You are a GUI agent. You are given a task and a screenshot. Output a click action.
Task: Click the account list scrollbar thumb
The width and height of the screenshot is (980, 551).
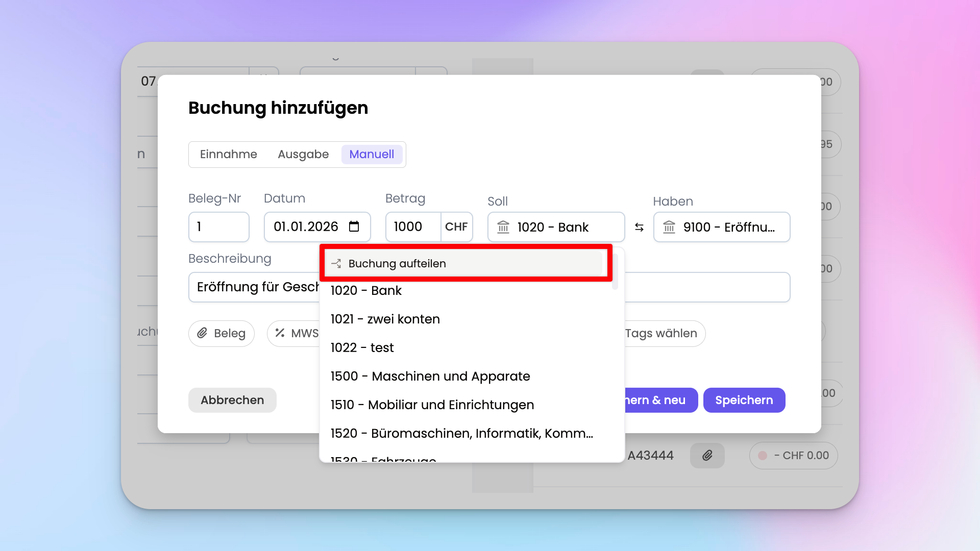[615, 270]
